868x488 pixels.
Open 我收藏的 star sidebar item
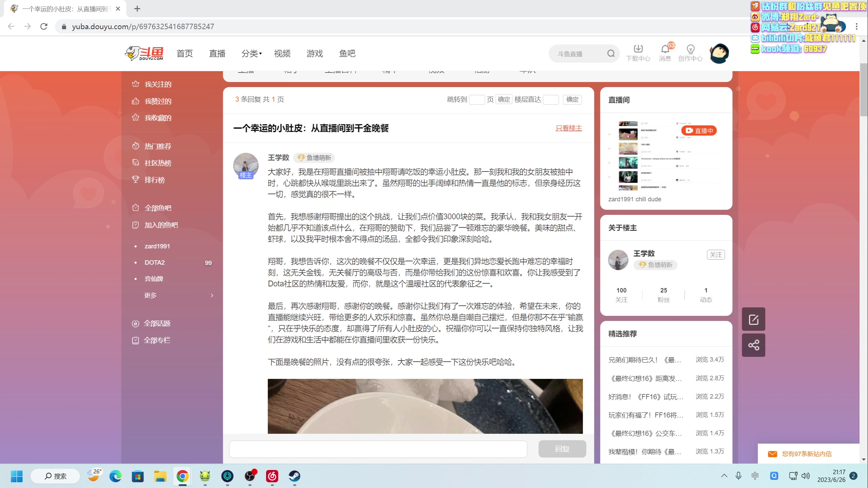pyautogui.click(x=158, y=118)
